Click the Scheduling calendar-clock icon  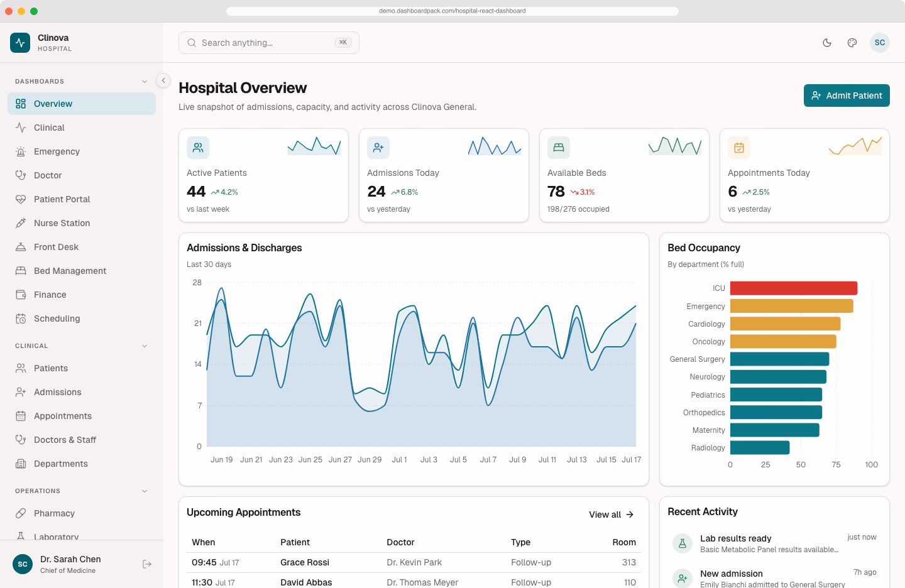pyautogui.click(x=21, y=318)
